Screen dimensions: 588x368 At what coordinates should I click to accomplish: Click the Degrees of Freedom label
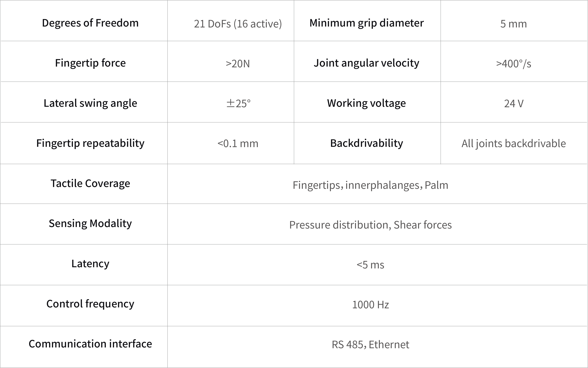90,23
